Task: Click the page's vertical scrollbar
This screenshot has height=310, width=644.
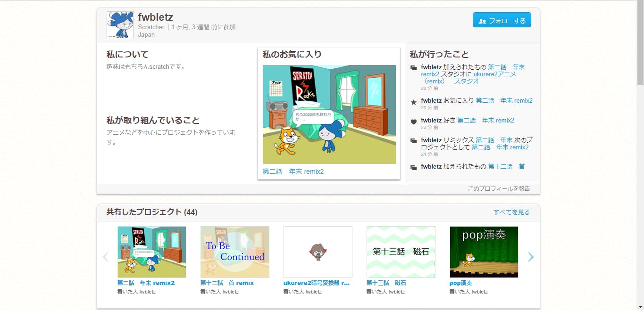Action: 640,47
